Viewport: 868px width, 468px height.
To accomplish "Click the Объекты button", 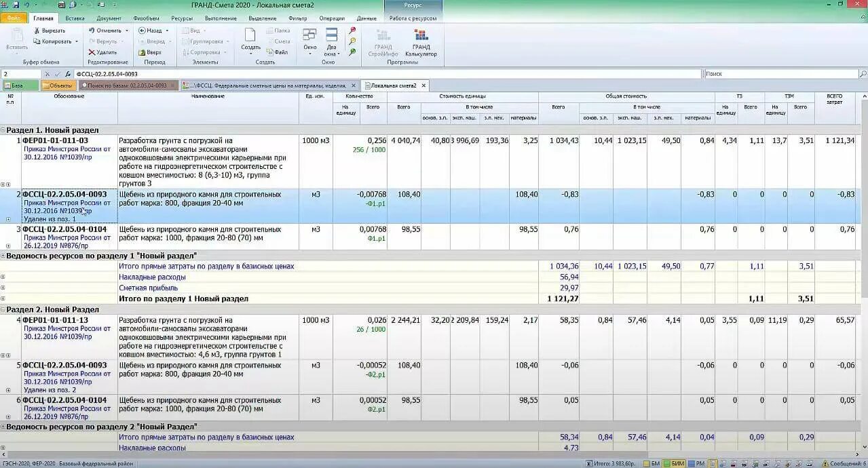I will pyautogui.click(x=58, y=85).
